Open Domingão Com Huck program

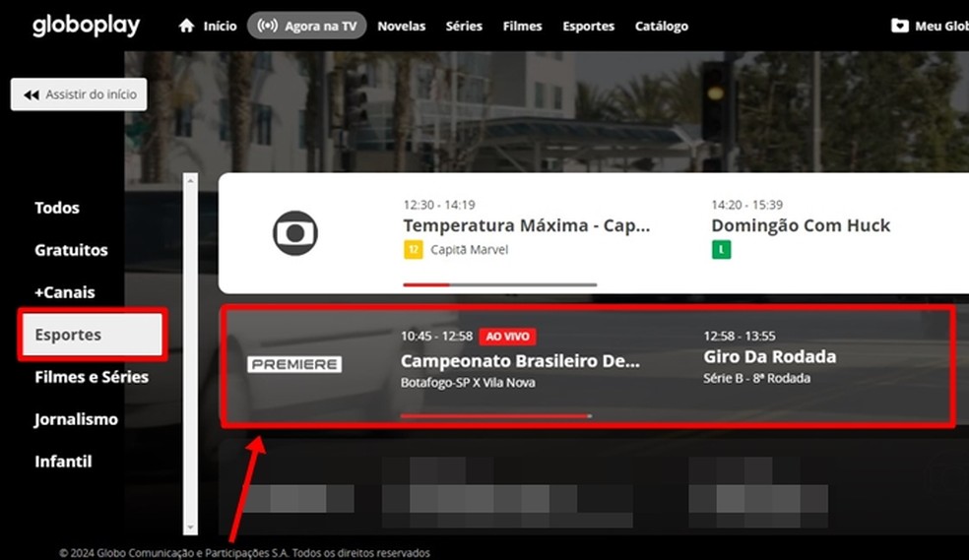pos(801,225)
